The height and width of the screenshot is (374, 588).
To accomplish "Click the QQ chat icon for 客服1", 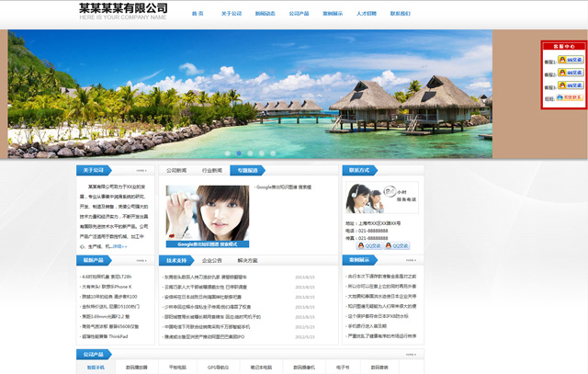I will (571, 60).
